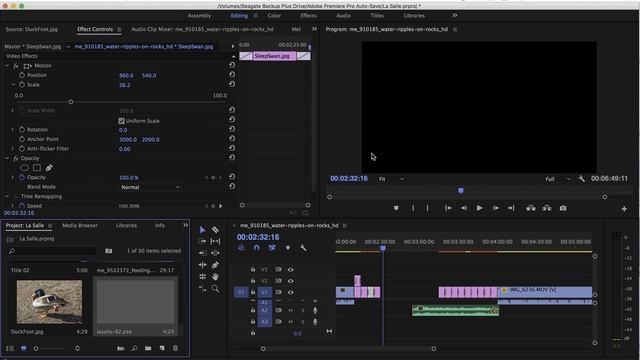
Task: Select the DuckFoot.jpg thumbnail
Action: coord(49,302)
